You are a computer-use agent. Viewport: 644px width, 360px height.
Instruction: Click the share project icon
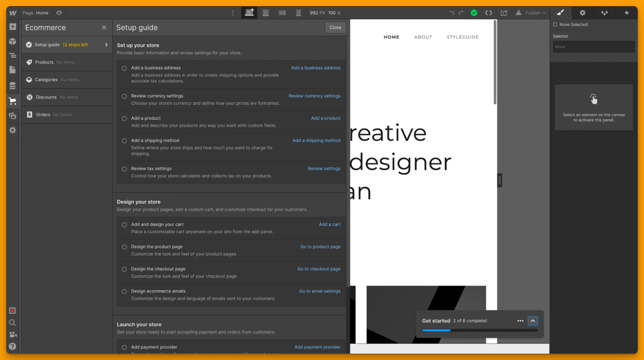point(504,13)
